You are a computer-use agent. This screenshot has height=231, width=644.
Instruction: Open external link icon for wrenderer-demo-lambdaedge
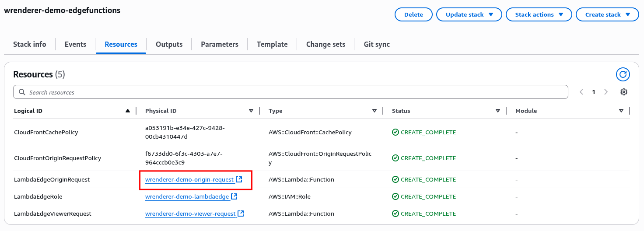(234, 196)
